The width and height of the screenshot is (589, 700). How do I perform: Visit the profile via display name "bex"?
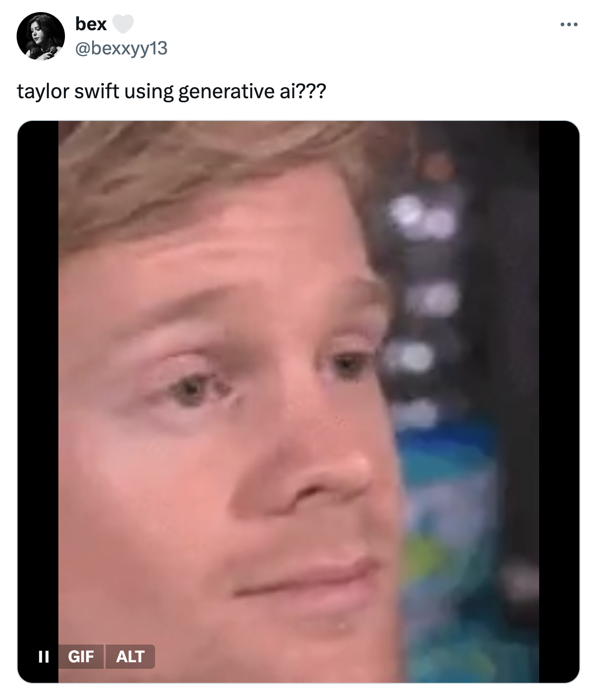click(x=91, y=24)
